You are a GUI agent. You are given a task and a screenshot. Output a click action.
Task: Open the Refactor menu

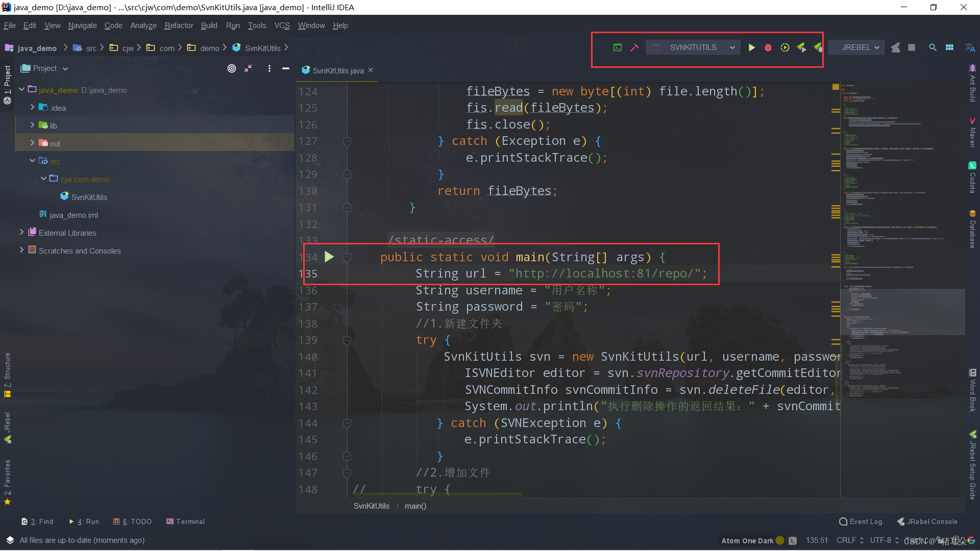[179, 26]
